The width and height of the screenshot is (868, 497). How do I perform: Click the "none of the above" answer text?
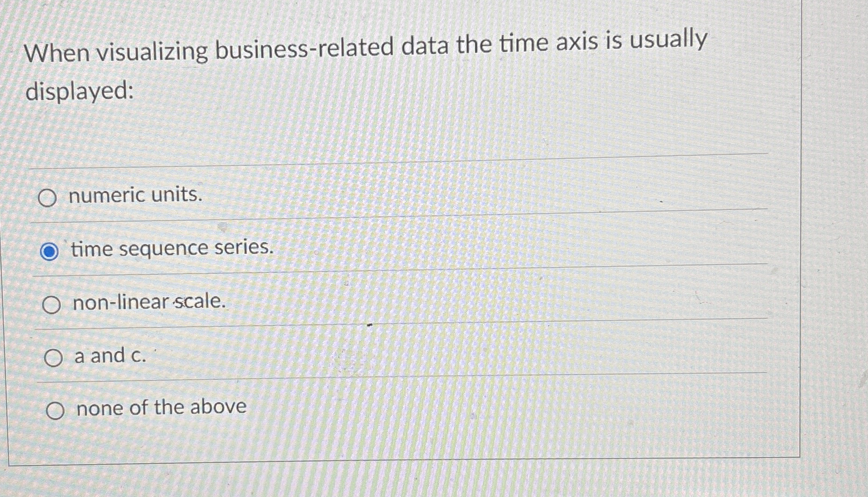pos(160,408)
